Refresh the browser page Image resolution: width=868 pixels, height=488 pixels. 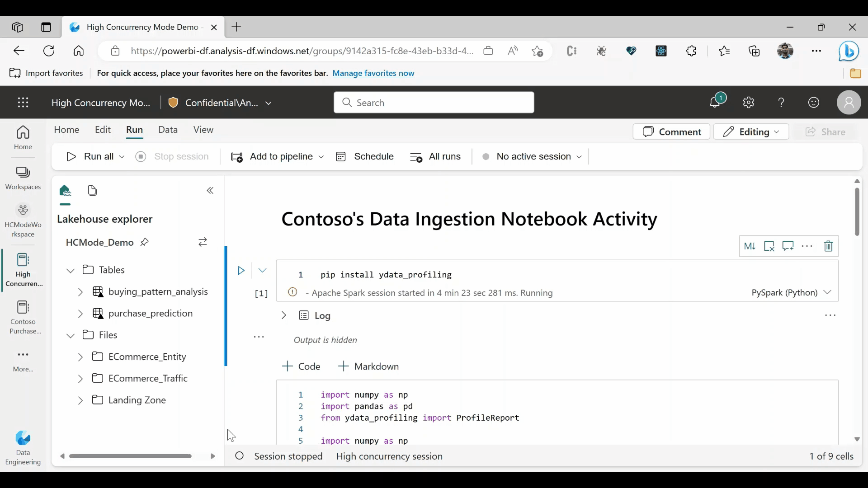click(x=49, y=51)
